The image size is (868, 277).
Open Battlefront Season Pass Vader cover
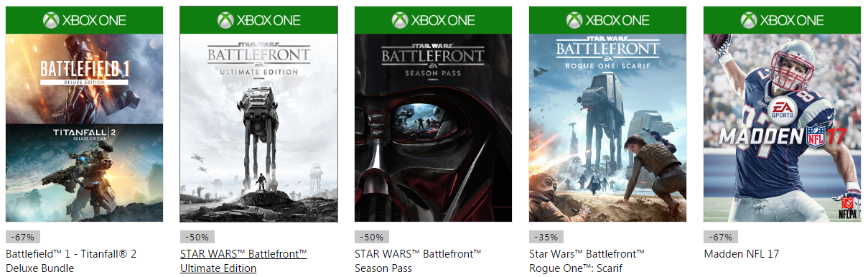(433, 128)
